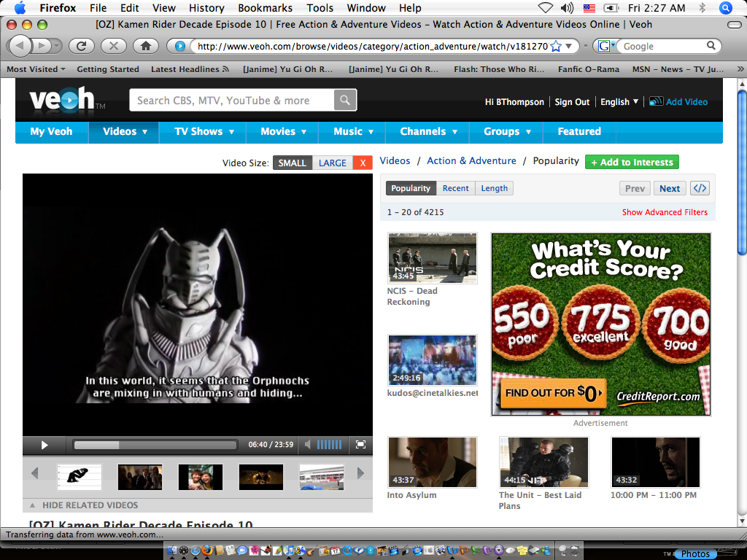Sort by Recent tab

(x=455, y=188)
